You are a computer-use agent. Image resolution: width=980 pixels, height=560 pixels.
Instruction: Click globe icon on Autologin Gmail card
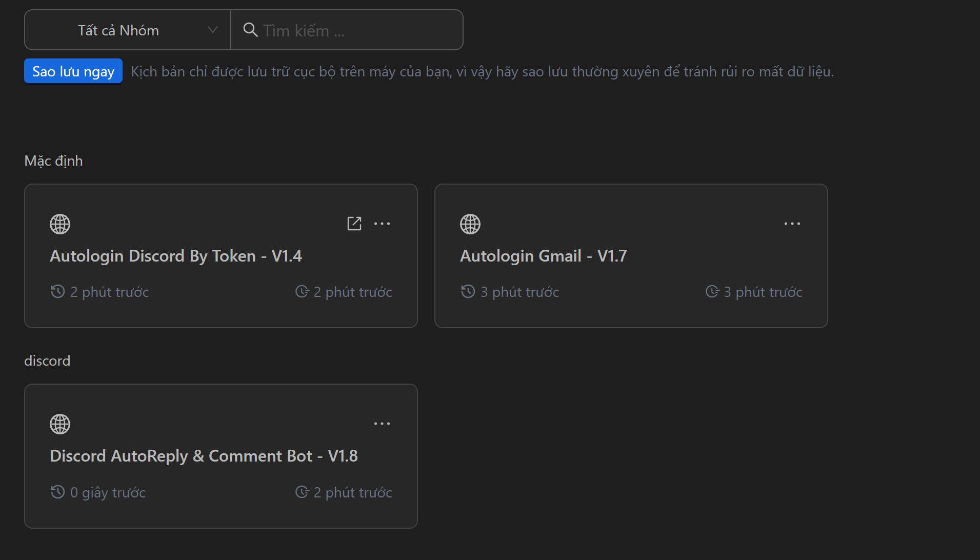pos(470,224)
